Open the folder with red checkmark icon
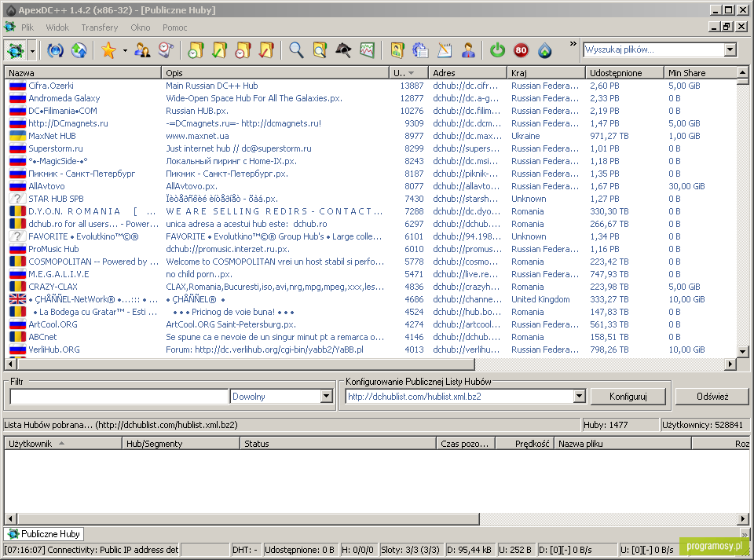Screen dimensions: 754x560 [x=267, y=50]
